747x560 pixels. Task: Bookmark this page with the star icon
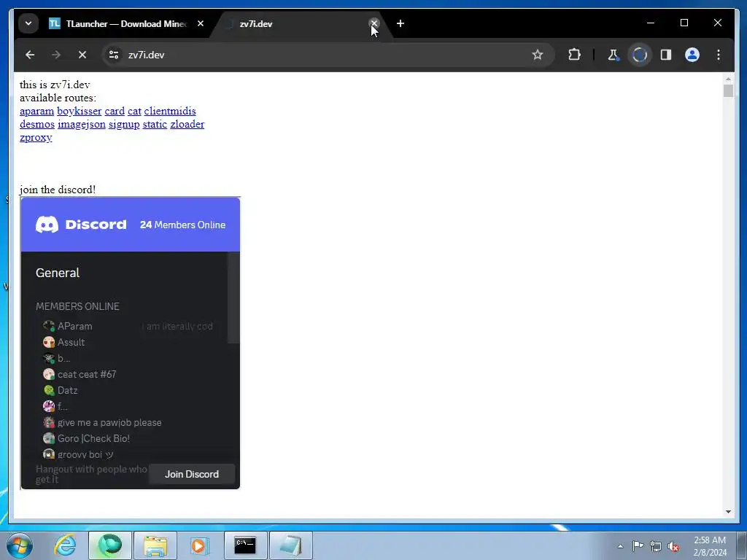538,55
